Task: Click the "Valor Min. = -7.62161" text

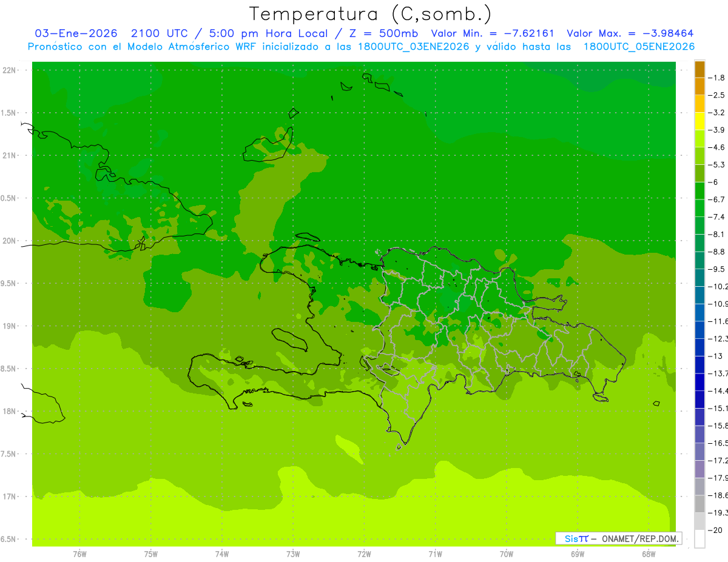Action: 493,33
